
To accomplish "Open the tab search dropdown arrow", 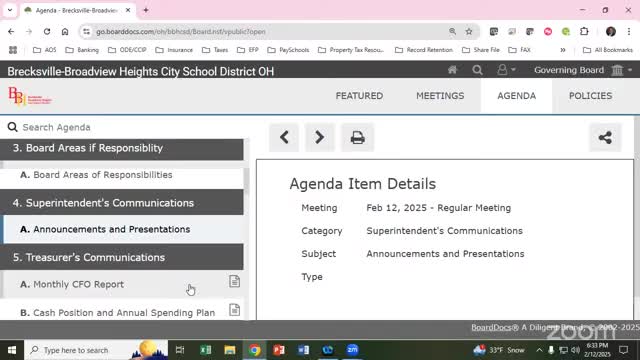I will click(10, 10).
